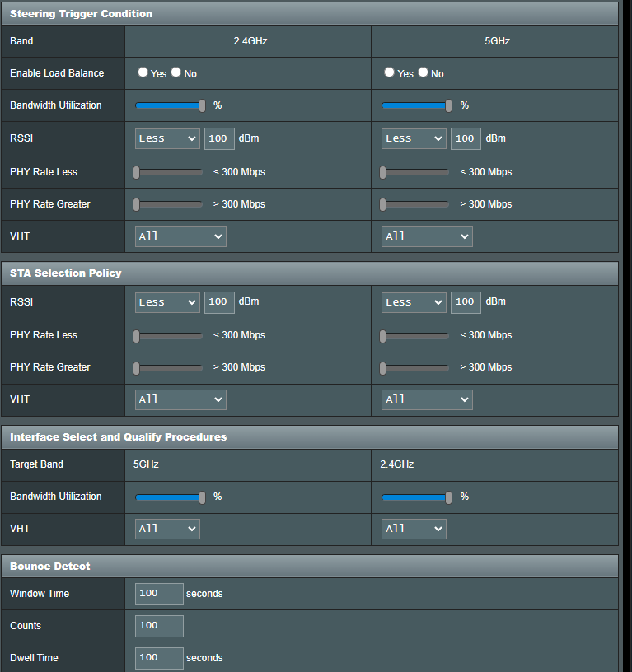Click 5GHz PHY Rate Less slider in STA Selection
The height and width of the screenshot is (672, 632).
[414, 335]
